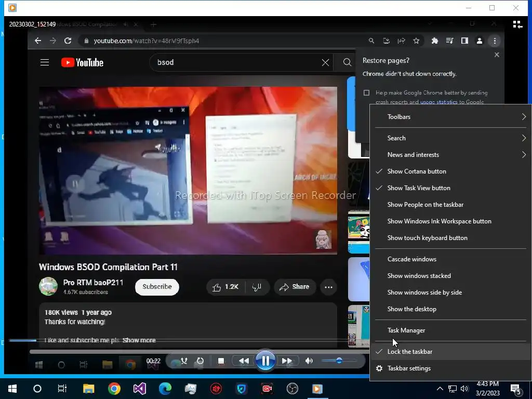Open Microsoft Edge from taskbar
Screen dimensions: 532x399
coord(165,389)
